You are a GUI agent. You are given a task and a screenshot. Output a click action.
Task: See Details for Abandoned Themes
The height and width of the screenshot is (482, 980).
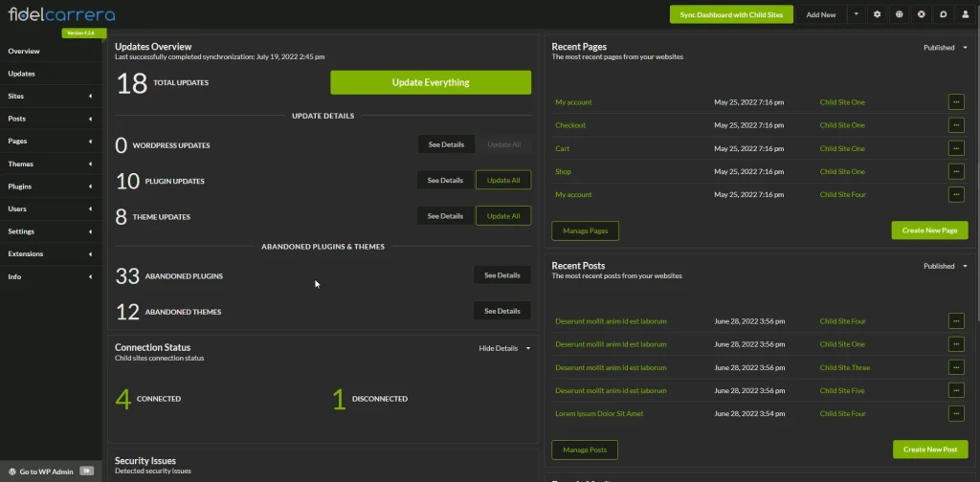click(501, 311)
